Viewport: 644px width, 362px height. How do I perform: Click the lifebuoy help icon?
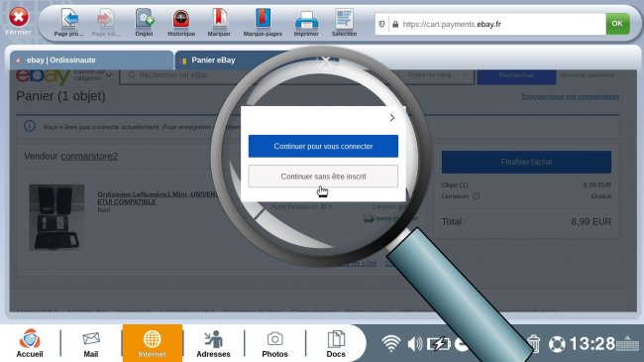[557, 344]
